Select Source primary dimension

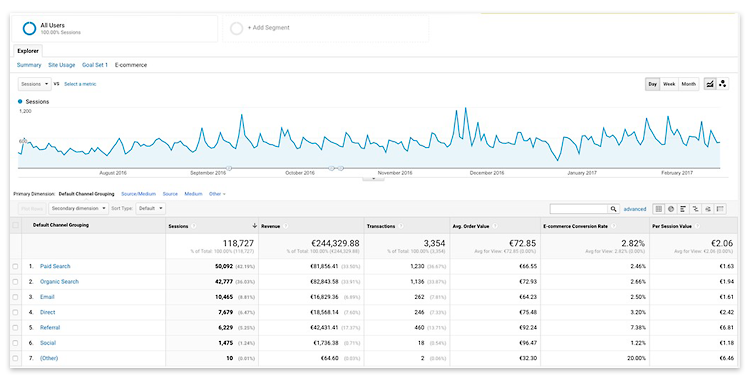point(170,194)
